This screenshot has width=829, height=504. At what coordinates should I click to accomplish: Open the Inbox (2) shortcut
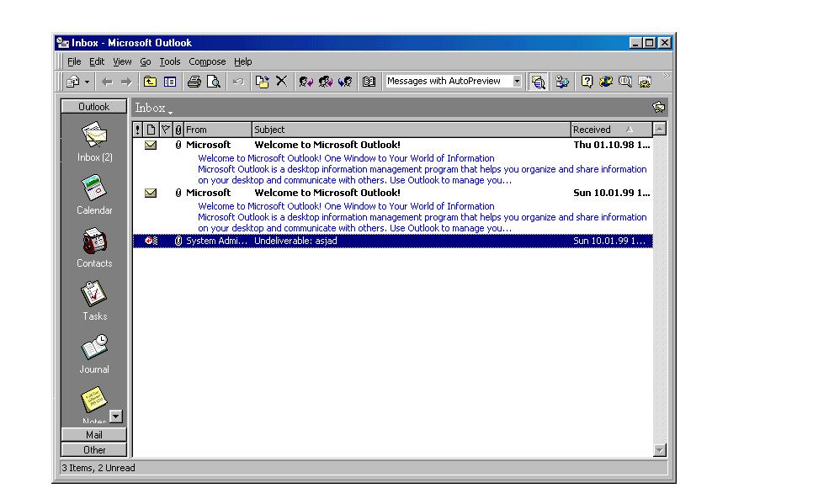[94, 141]
